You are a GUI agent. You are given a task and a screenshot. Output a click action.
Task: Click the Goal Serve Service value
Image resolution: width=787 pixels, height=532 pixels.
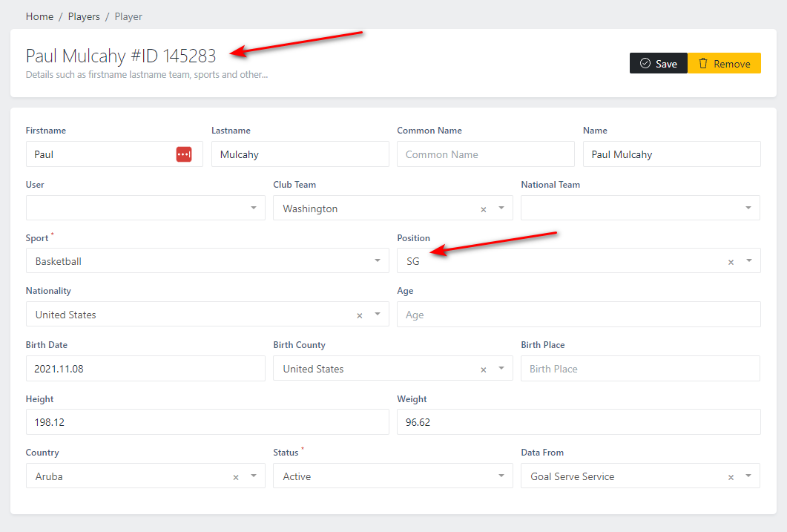click(x=572, y=476)
